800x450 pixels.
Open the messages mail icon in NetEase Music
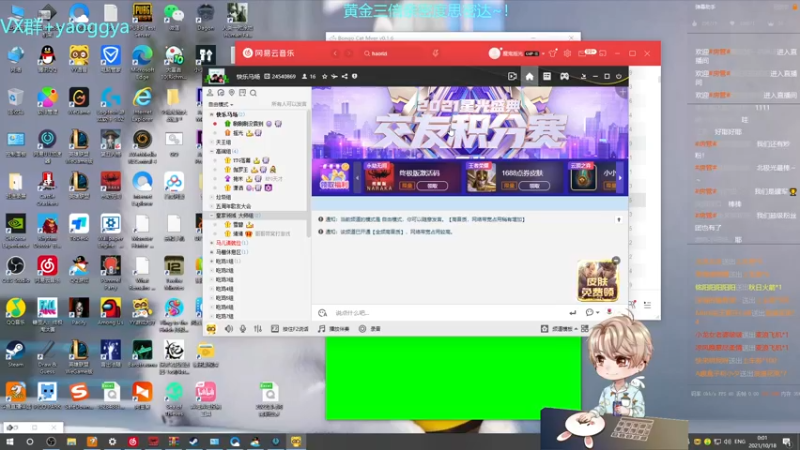[582, 53]
